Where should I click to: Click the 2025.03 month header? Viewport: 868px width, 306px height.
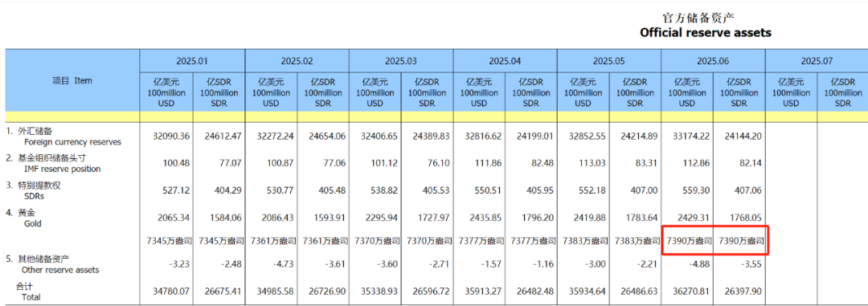click(x=401, y=61)
